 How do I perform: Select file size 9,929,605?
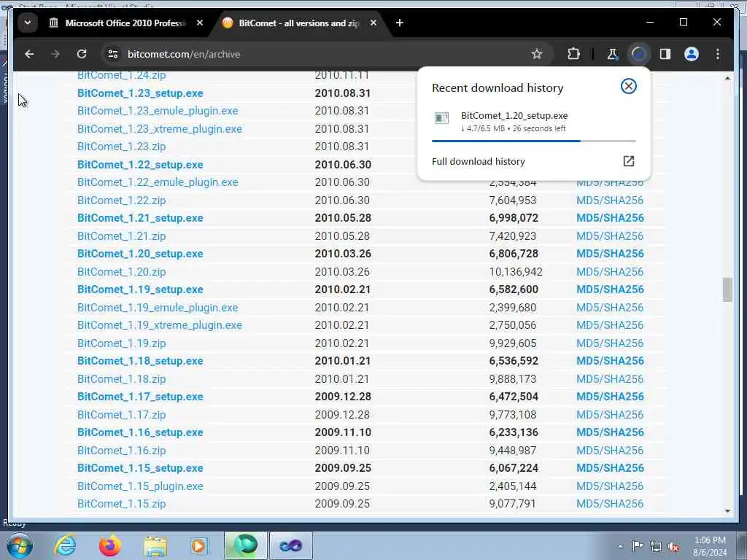[x=513, y=343]
